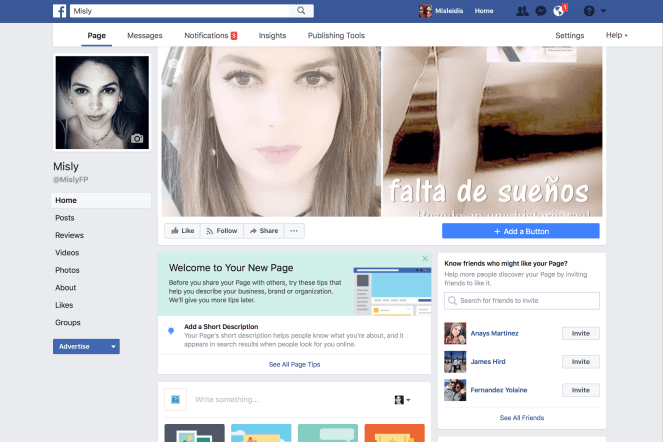This screenshot has height=442, width=663.
Task: Select Videos in the left sidebar
Action: click(x=67, y=253)
